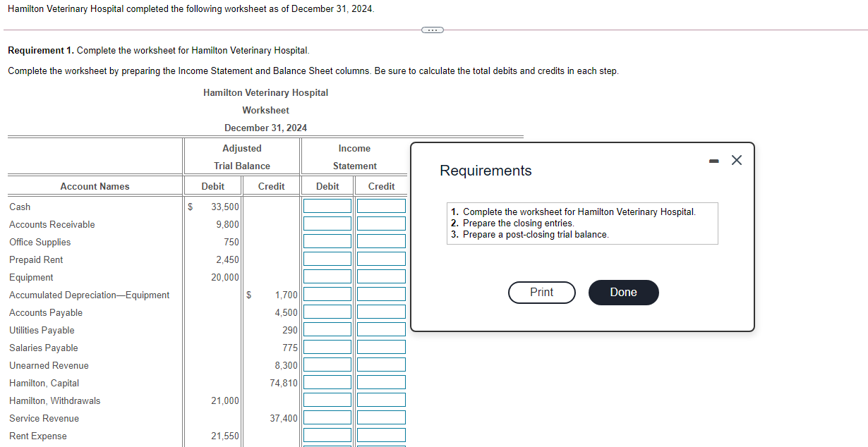Select Accounts Payable Income Statement debit field

(327, 312)
